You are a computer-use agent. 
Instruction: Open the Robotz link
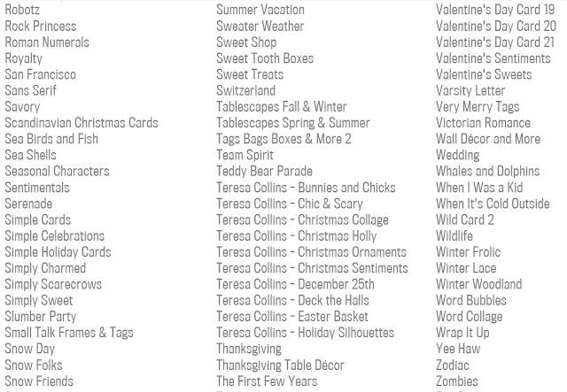coord(22,10)
